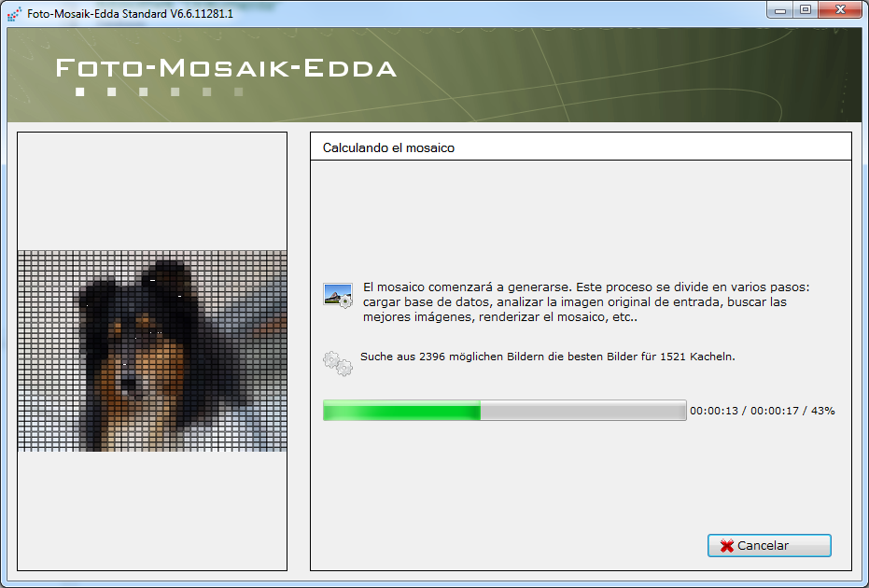This screenshot has width=869, height=588.
Task: Close the Foto-Mosaik-Edda window
Action: coord(840,10)
